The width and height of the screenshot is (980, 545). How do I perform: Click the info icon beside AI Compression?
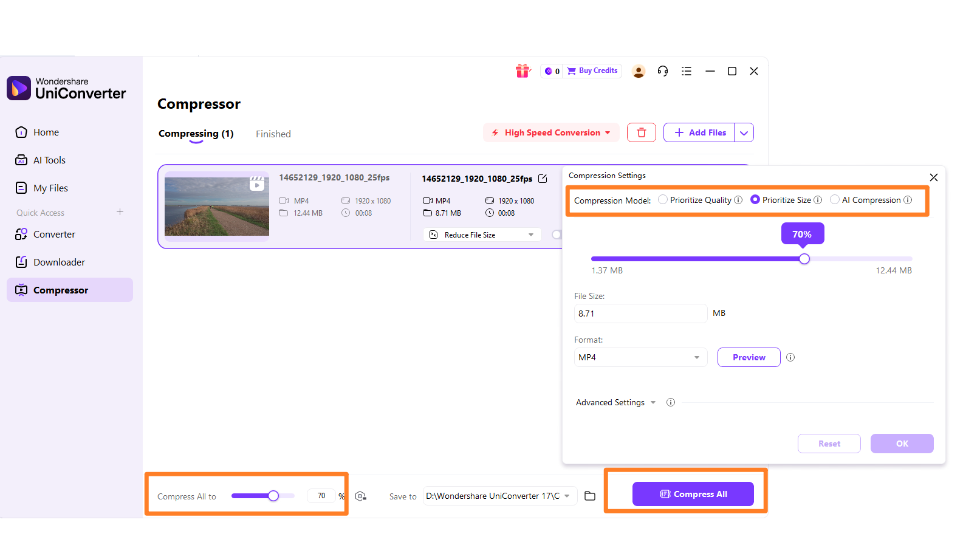[x=908, y=200]
